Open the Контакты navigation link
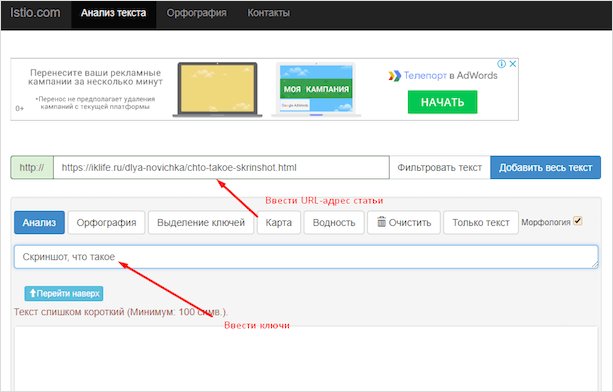This screenshot has width=613, height=392. [269, 13]
